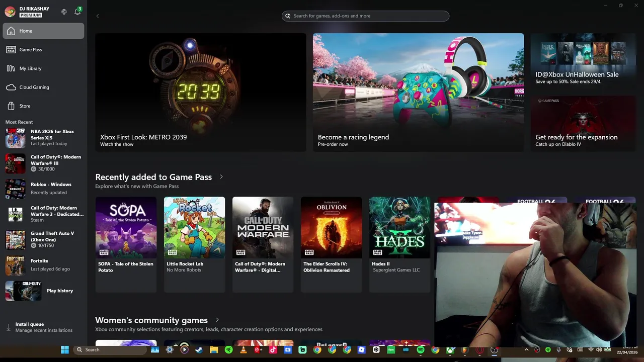
Task: Open NBA 2K26 for Xbox Series X|S
Action: [x=43, y=138]
